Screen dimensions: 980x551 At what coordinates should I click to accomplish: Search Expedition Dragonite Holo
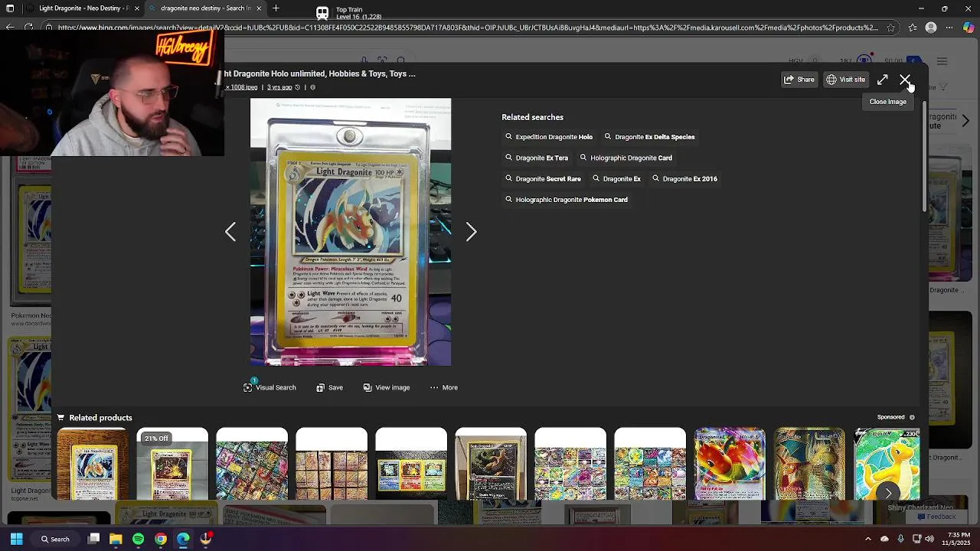click(x=549, y=137)
